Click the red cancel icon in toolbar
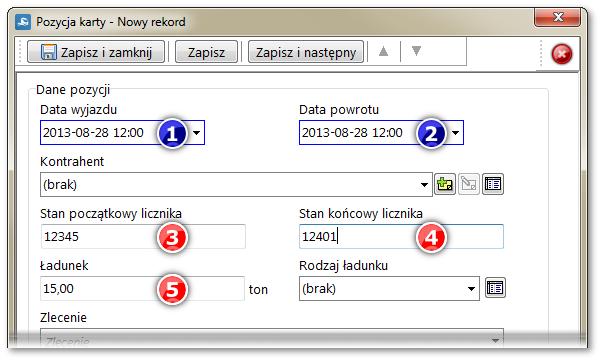 click(562, 54)
